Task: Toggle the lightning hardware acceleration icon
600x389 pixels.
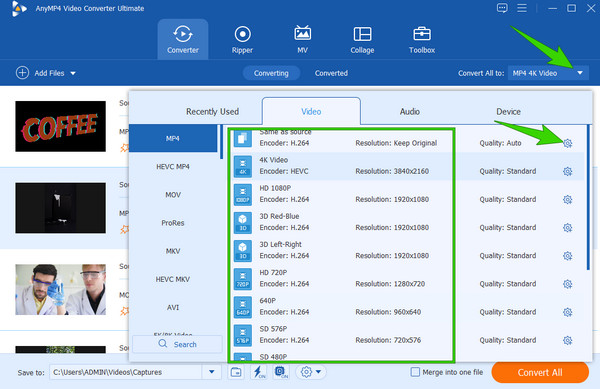Action: click(259, 372)
